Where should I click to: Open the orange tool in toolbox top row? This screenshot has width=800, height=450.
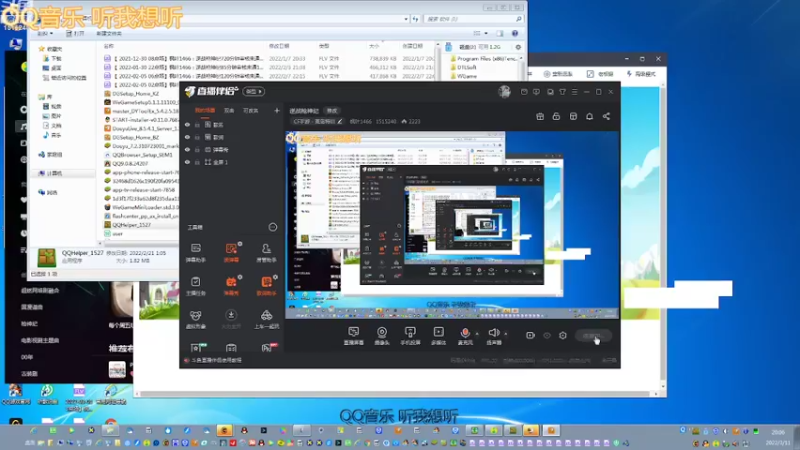point(231,253)
